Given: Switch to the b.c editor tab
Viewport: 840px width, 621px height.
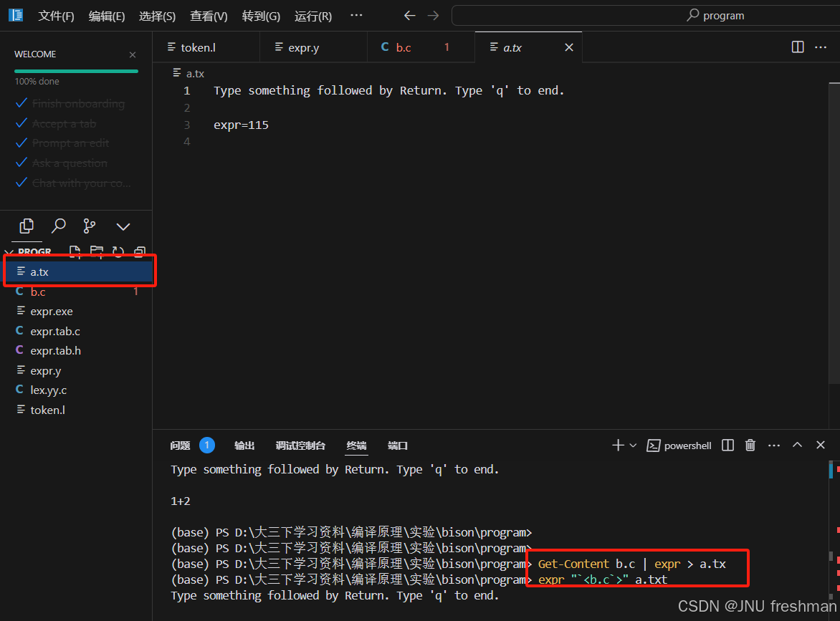Looking at the screenshot, I should (421, 48).
